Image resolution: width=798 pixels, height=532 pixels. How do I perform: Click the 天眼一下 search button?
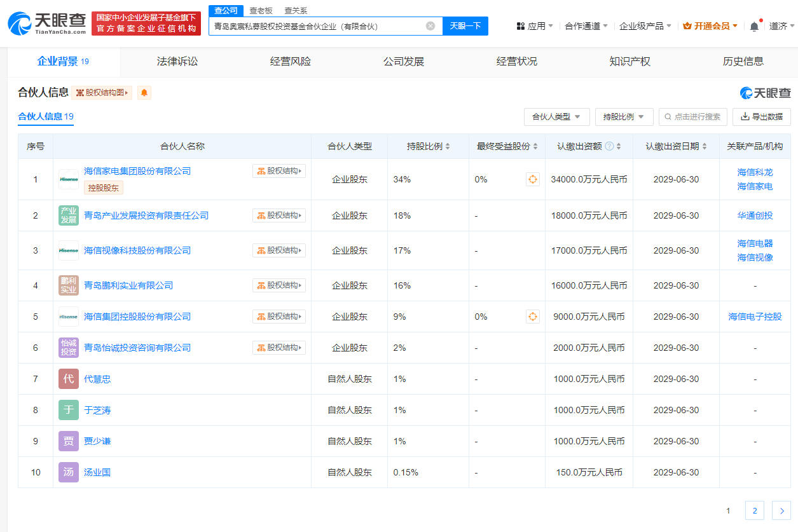click(x=465, y=26)
